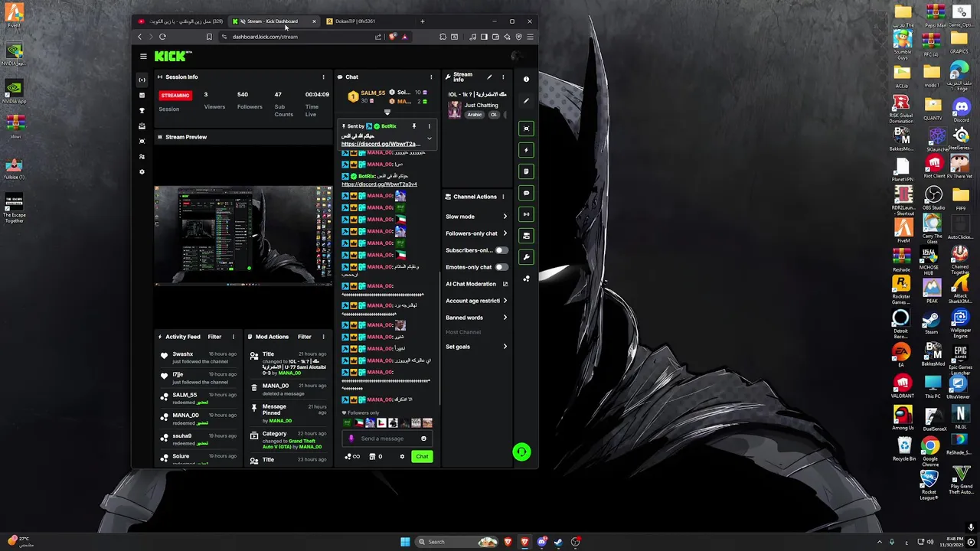Screen dimensions: 980x551
Task: Open the trophy achievements sidebar icon
Action: point(142,110)
